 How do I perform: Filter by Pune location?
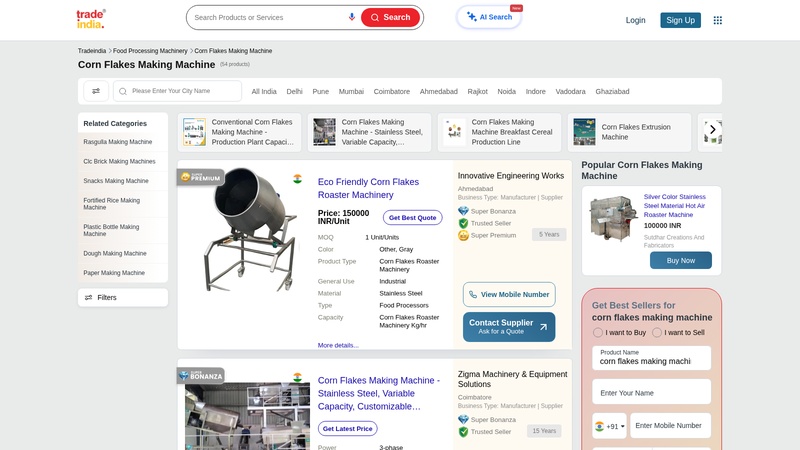(320, 92)
